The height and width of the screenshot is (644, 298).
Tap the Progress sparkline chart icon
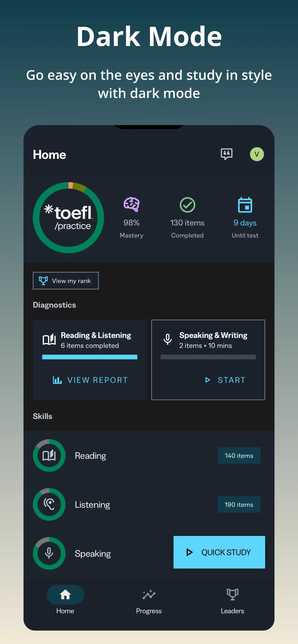point(149,594)
